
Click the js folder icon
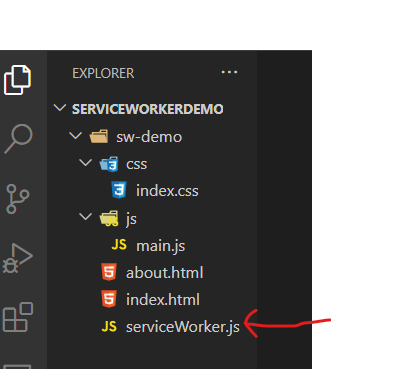(109, 218)
